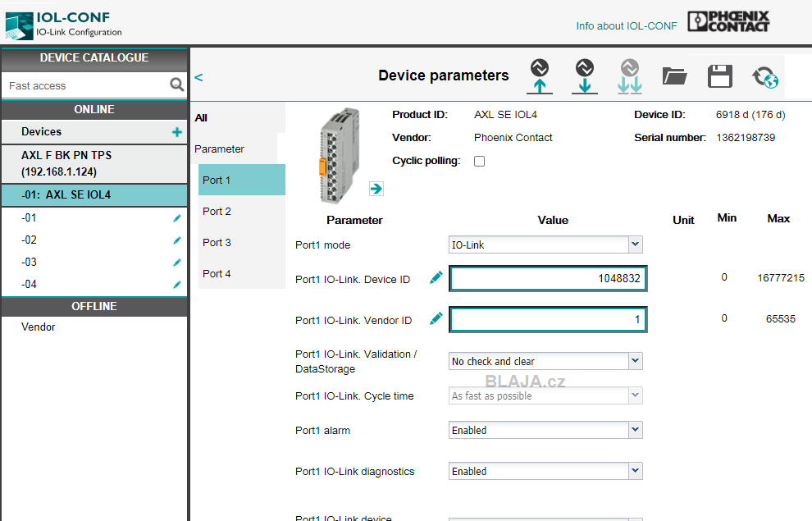Open the Port1 IO-Link diagnostics dropdown
812x521 pixels.
coord(545,471)
